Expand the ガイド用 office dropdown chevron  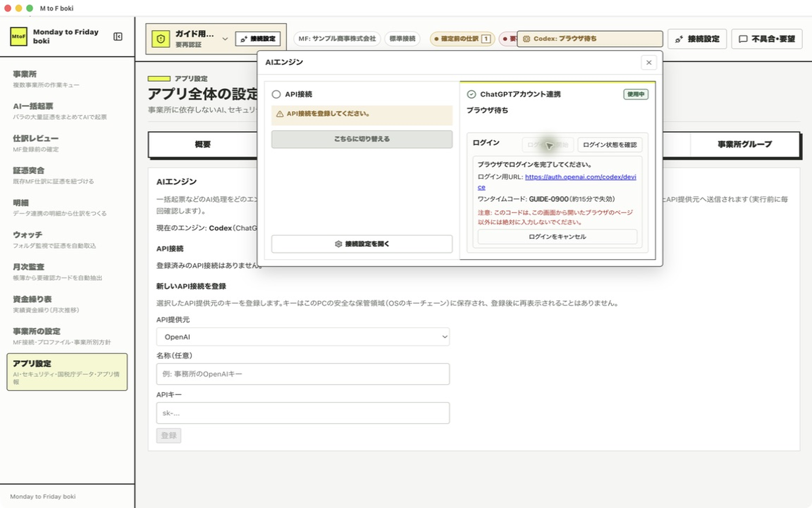225,39
